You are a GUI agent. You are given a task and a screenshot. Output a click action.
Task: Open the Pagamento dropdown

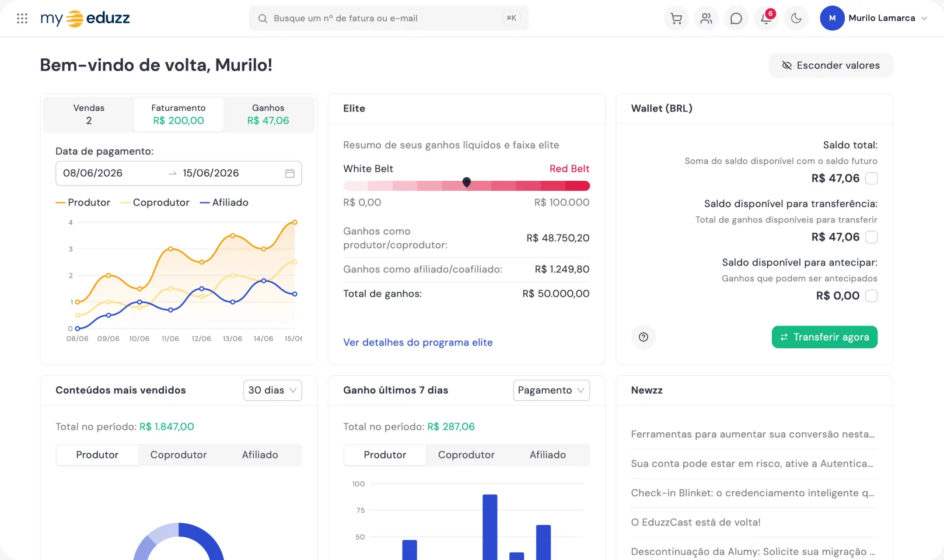pos(551,390)
